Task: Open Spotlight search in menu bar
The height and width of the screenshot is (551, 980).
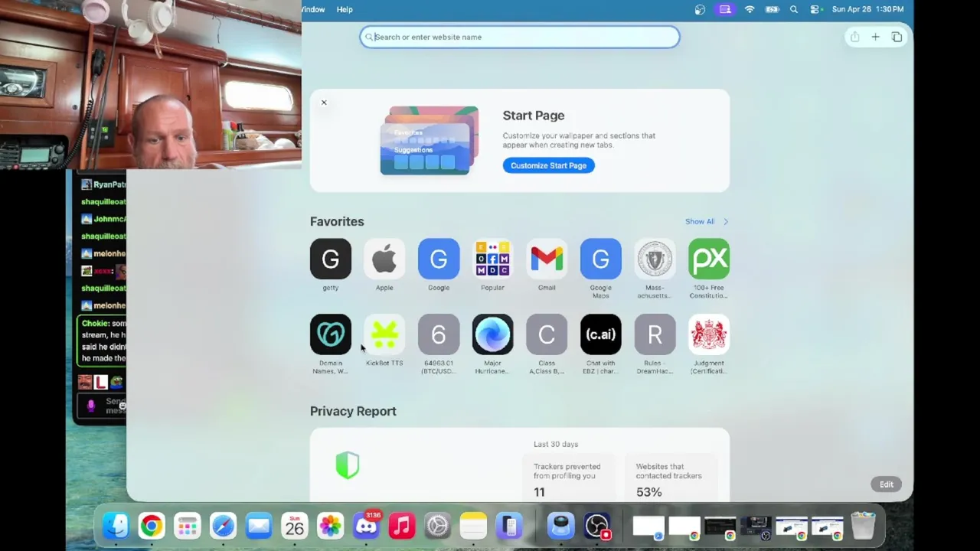Action: pos(794,9)
